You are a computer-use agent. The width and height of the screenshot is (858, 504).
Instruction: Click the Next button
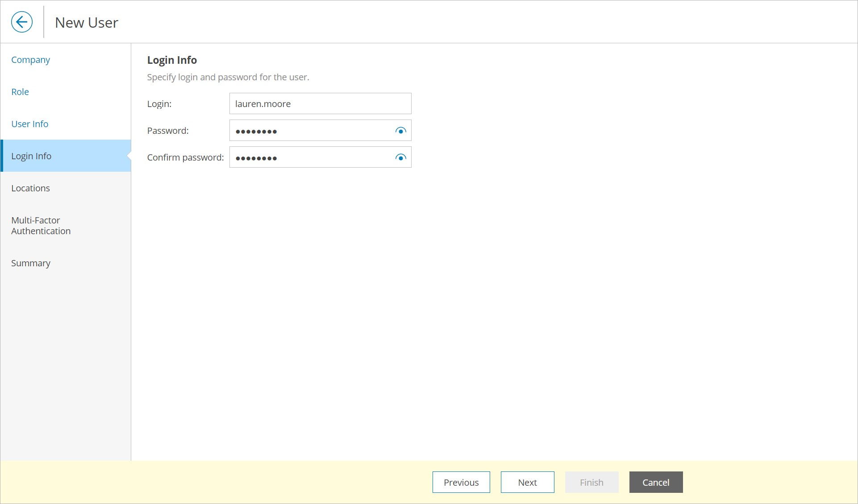tap(527, 482)
